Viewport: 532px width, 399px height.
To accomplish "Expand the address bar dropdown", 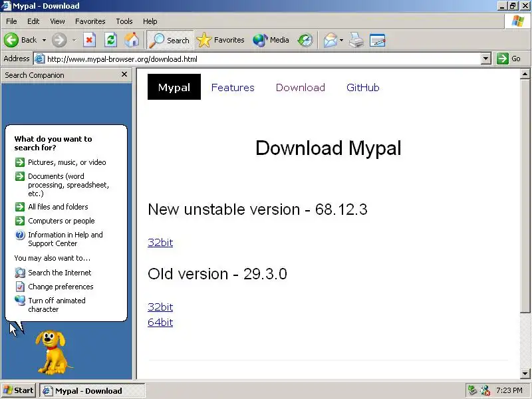I will [x=486, y=59].
